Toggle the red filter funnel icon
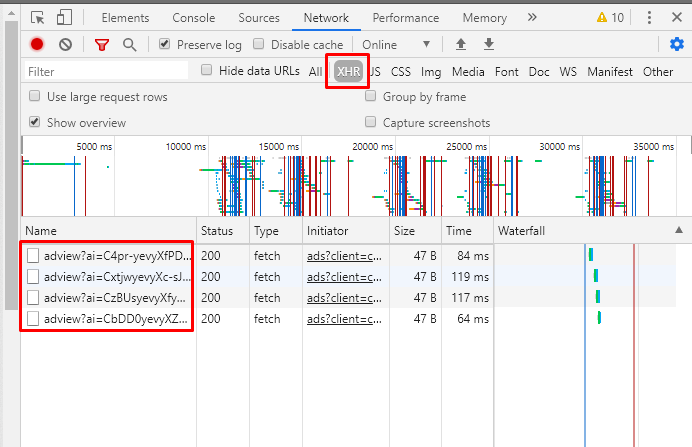Screen dimensions: 692x447 (101, 44)
